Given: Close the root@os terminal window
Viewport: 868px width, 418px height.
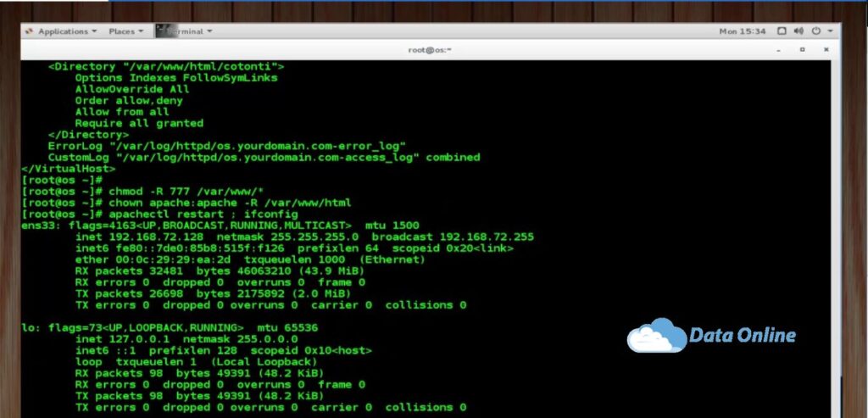Looking at the screenshot, I should [826, 50].
